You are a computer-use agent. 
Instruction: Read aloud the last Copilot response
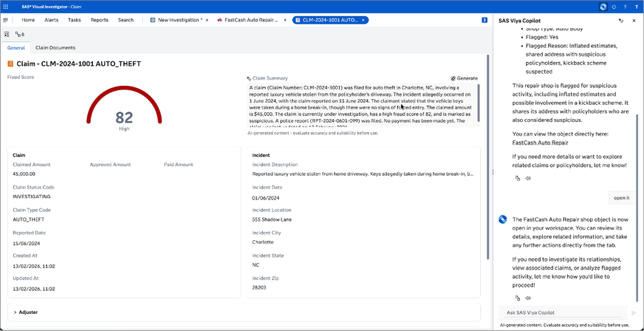(x=528, y=298)
